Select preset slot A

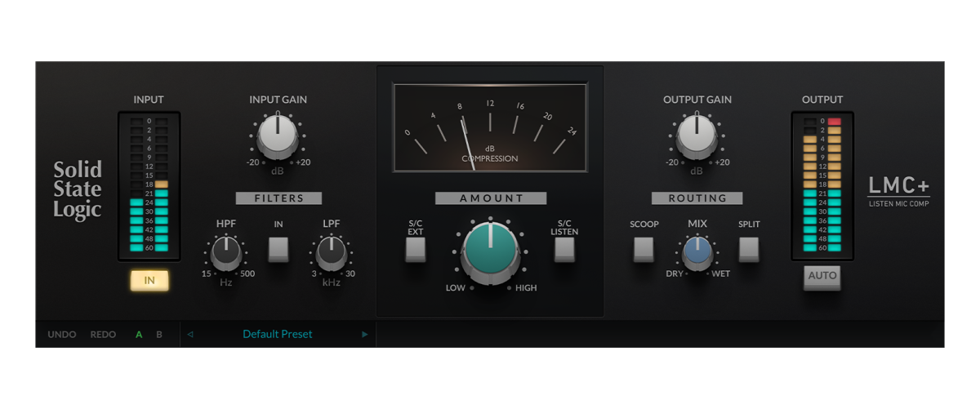(x=139, y=335)
